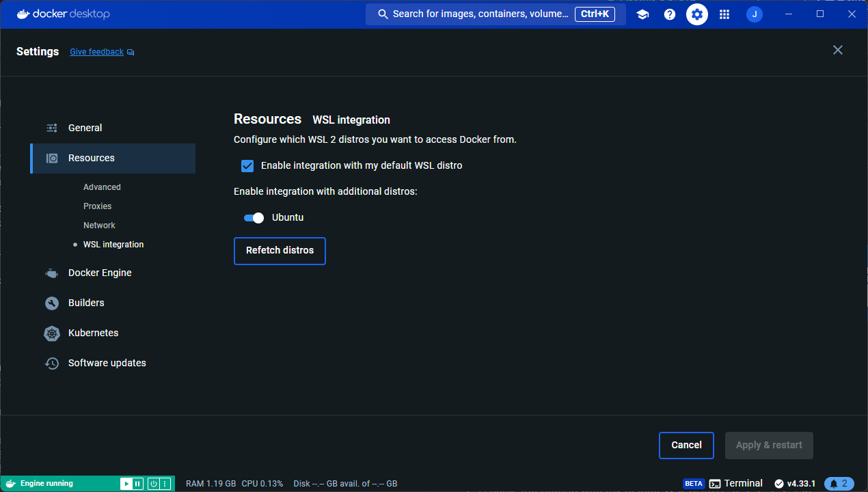This screenshot has width=868, height=492.
Task: Click the help question mark icon
Action: coord(670,14)
